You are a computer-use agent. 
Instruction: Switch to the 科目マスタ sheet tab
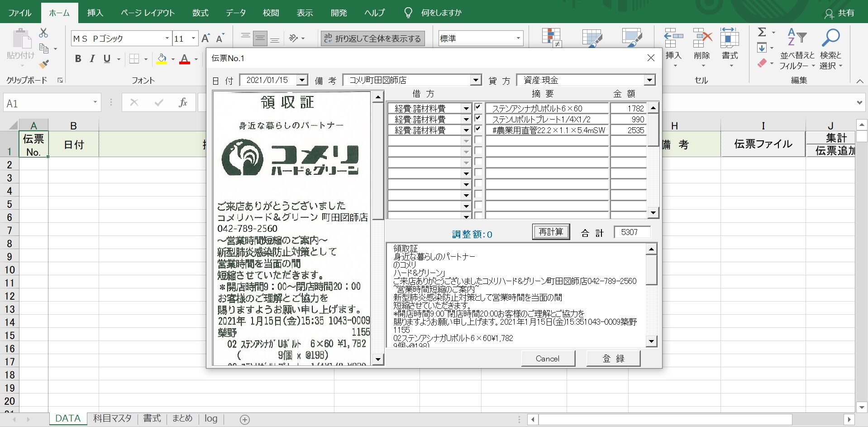pyautogui.click(x=112, y=418)
